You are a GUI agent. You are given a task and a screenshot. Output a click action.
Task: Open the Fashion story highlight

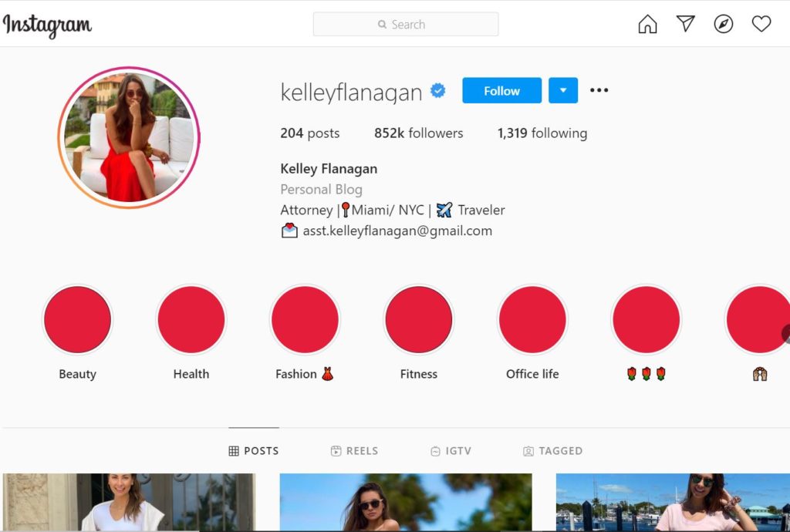pos(305,320)
